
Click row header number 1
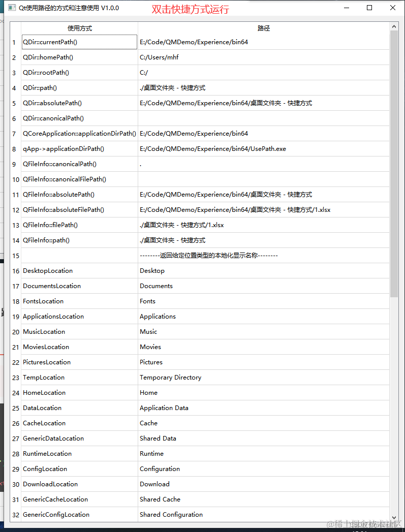point(16,42)
